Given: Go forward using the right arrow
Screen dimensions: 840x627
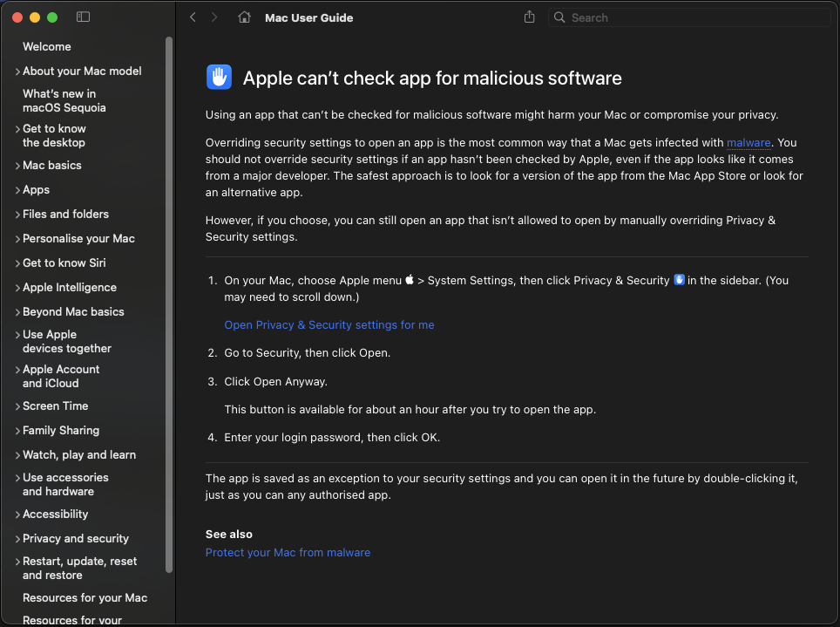Looking at the screenshot, I should tap(214, 17).
